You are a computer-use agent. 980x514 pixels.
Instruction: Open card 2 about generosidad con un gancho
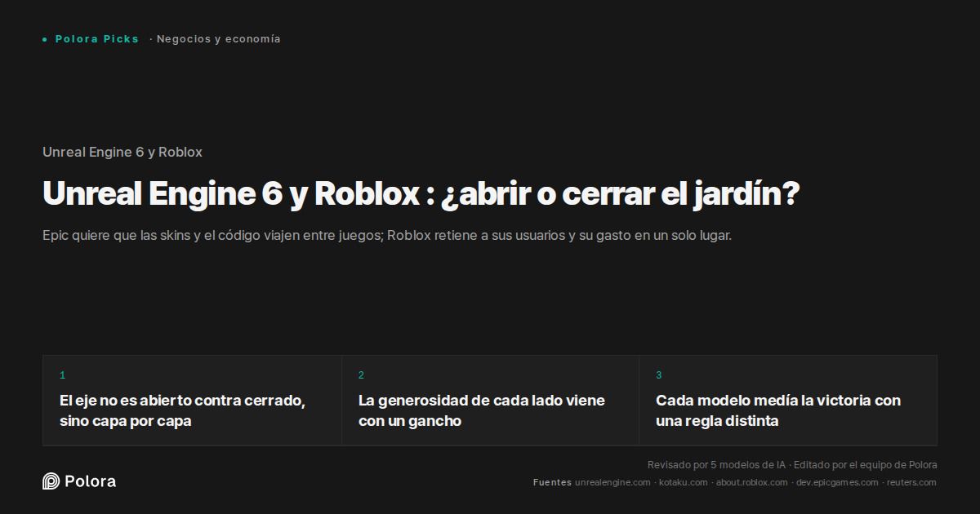[x=490, y=401]
